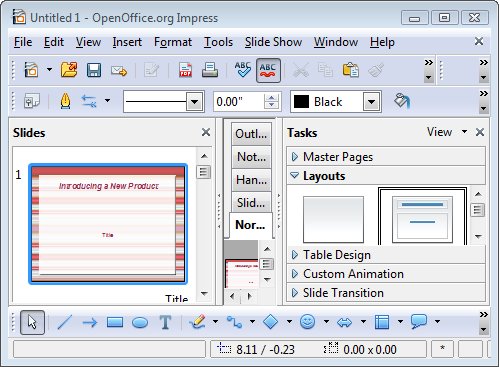Open the File menu

tap(23, 42)
